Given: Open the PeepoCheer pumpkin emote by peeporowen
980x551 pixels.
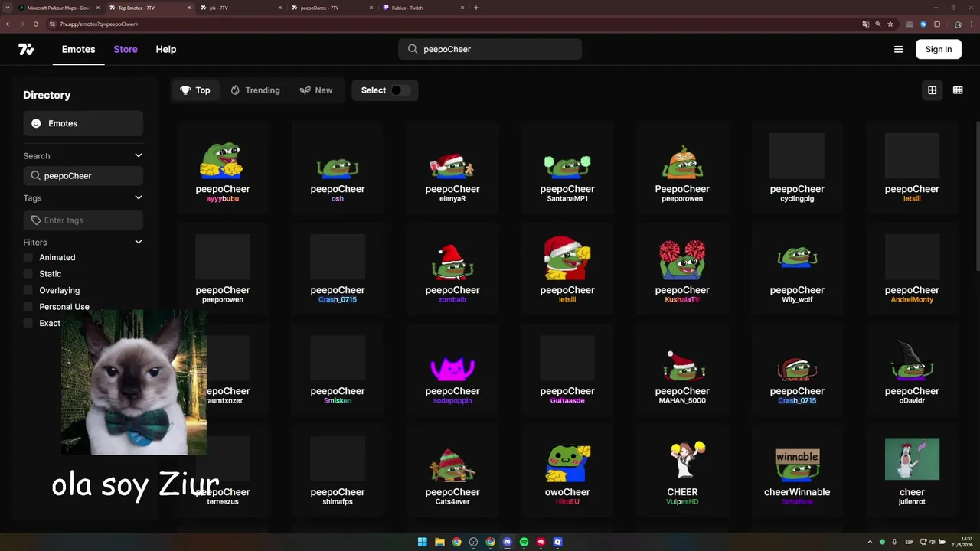Looking at the screenshot, I should [x=682, y=166].
